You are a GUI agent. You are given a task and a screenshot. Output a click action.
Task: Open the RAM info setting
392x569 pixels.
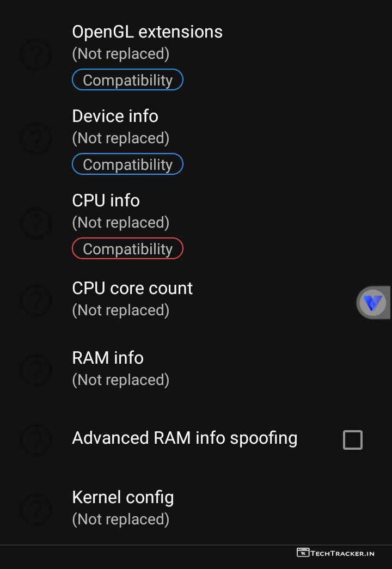108,358
